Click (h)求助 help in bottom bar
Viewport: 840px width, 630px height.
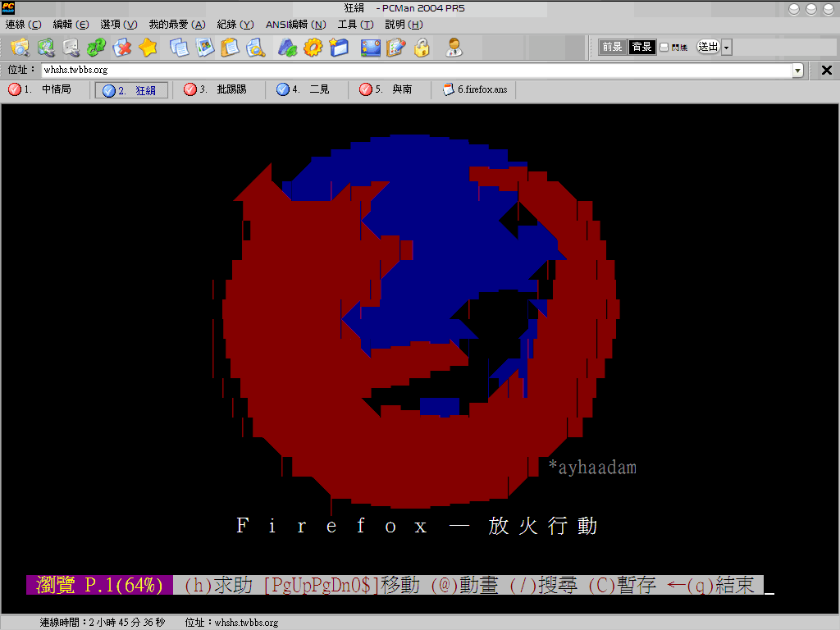coord(218,585)
